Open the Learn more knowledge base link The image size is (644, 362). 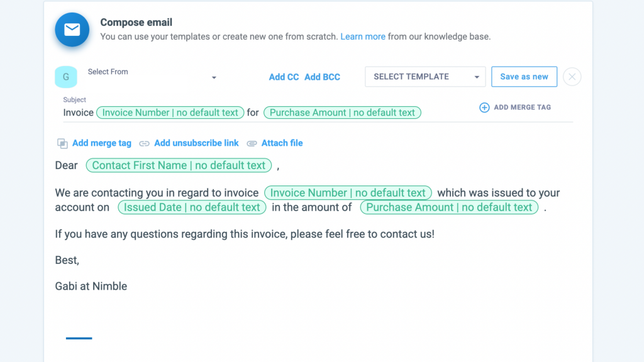tap(363, 36)
